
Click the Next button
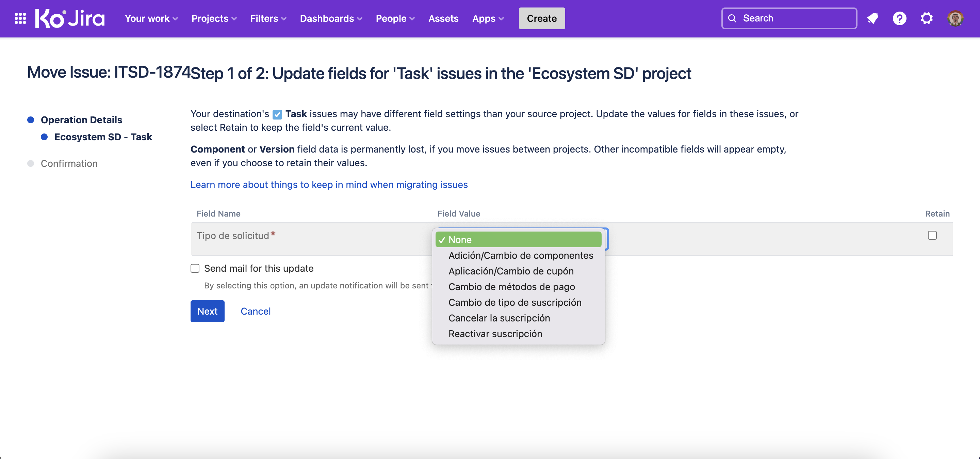[x=207, y=311]
